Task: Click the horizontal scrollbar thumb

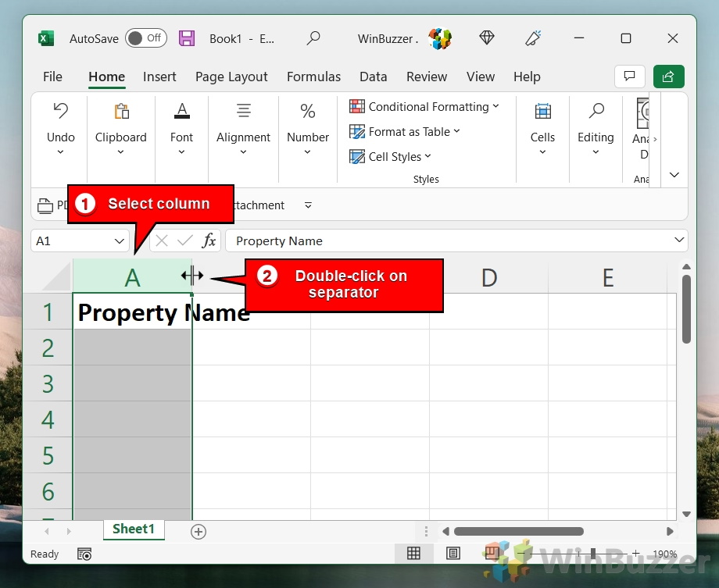Action: tap(519, 531)
